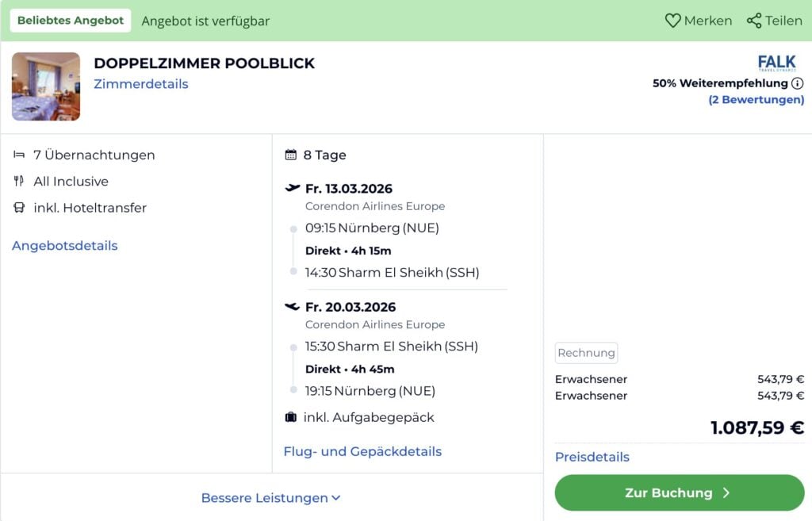Open the Angebotsdetails link

pyautogui.click(x=64, y=246)
